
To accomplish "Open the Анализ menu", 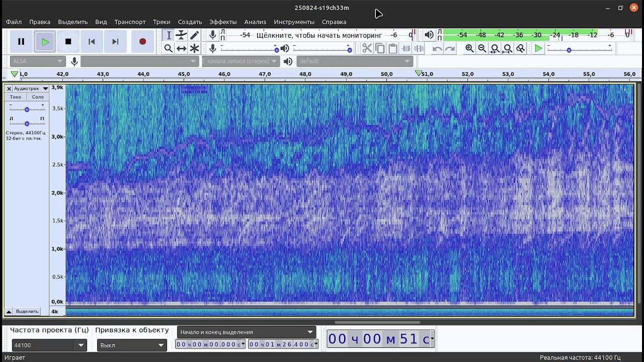I will coord(255,22).
